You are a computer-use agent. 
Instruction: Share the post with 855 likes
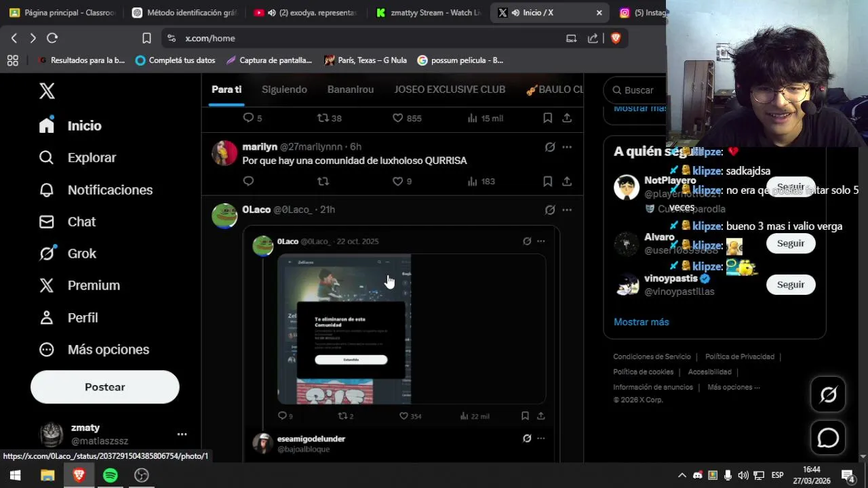click(x=567, y=118)
